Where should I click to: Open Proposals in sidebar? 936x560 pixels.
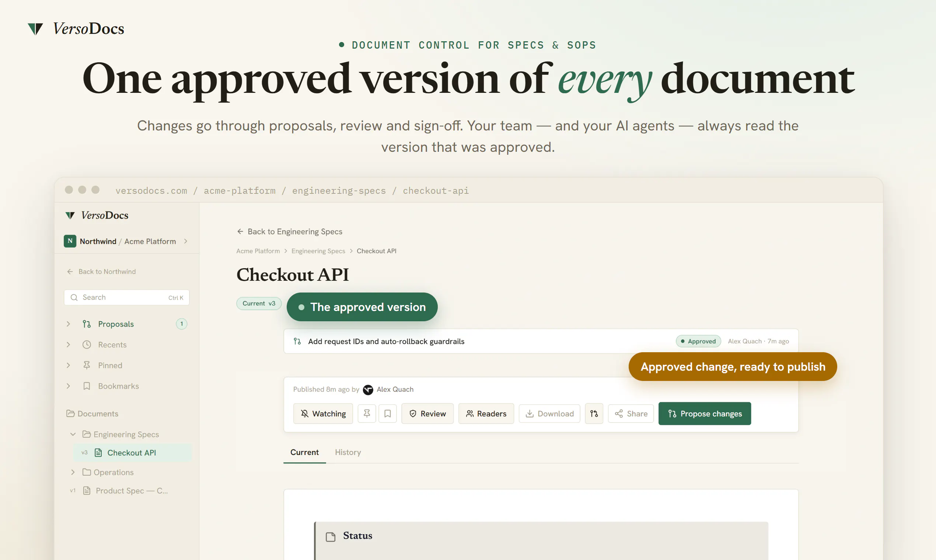(x=116, y=324)
